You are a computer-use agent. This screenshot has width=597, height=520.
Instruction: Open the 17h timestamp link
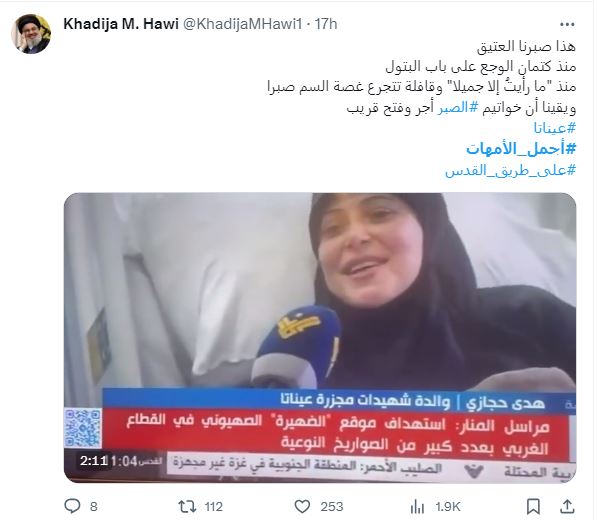tap(326, 24)
